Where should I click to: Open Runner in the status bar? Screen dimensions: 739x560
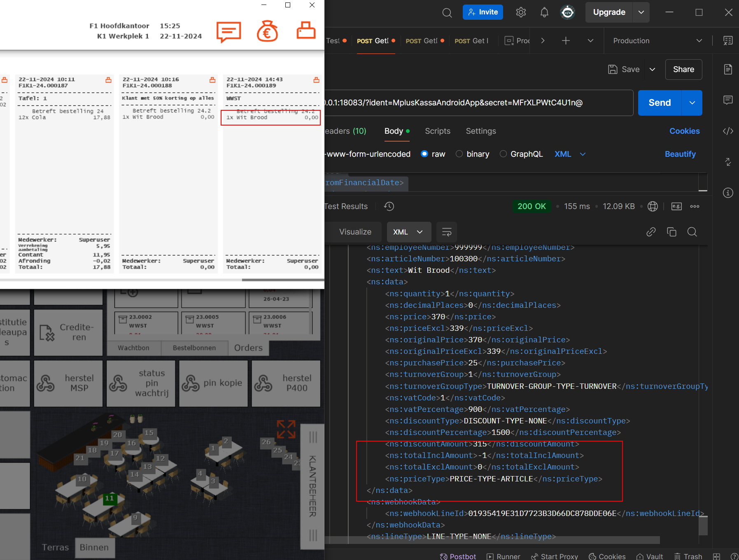(x=504, y=556)
